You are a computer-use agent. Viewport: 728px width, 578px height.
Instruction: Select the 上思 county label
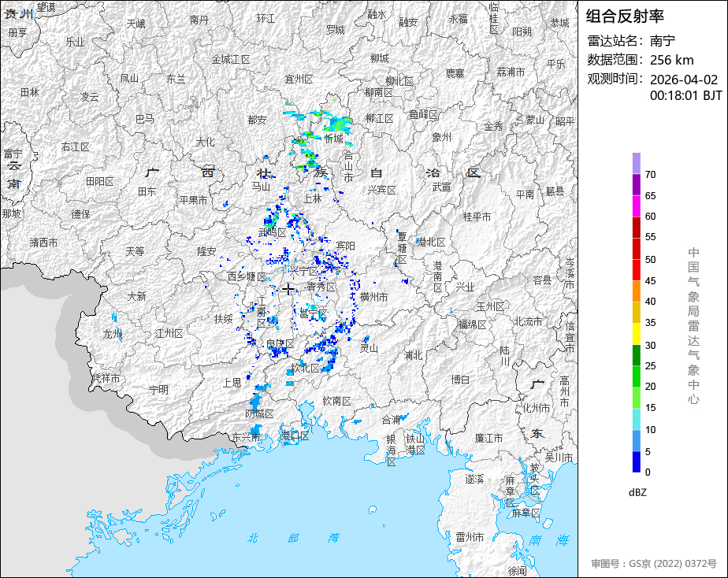point(232,383)
